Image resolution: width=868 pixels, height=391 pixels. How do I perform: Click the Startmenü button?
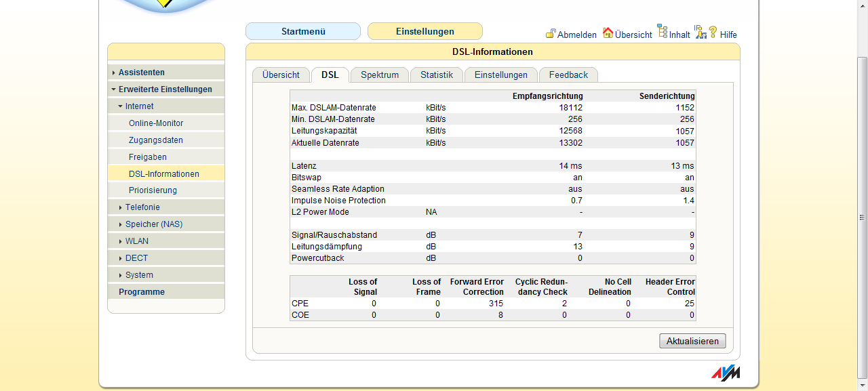tap(303, 31)
